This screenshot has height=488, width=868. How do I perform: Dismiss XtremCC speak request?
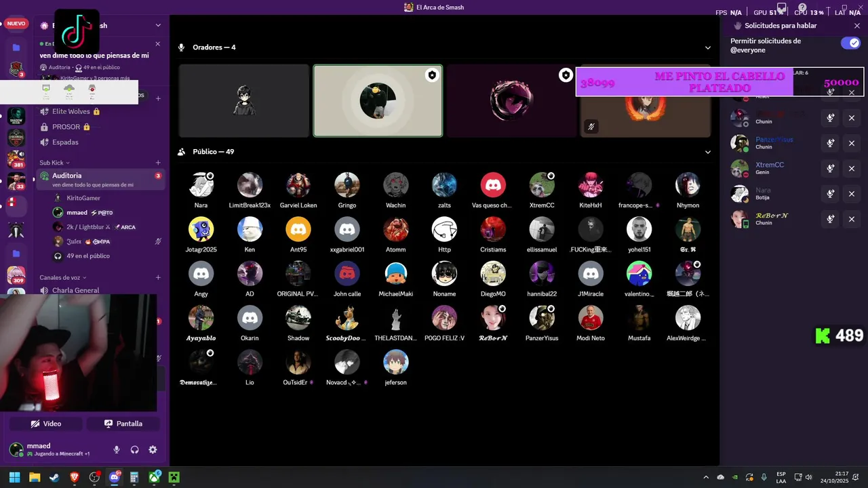pyautogui.click(x=852, y=168)
